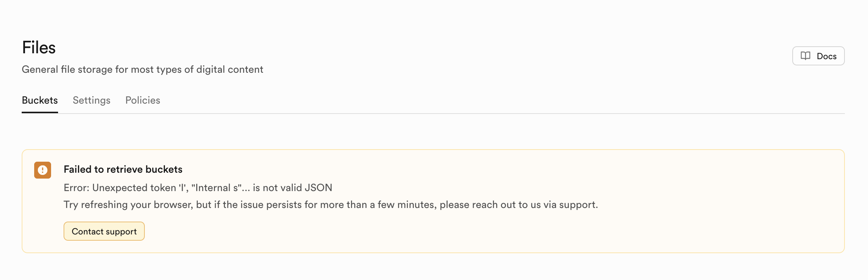Click the orange warning exclamation icon
868x280 pixels.
coord(43,170)
